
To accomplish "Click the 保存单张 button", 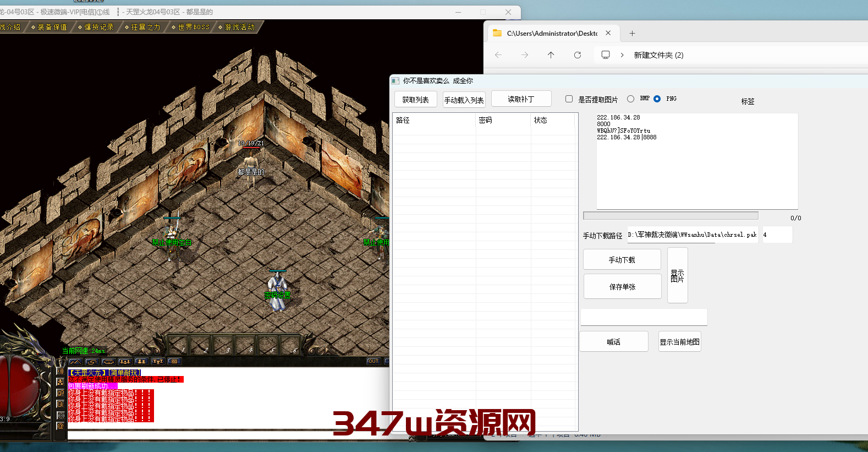I will click(x=622, y=286).
